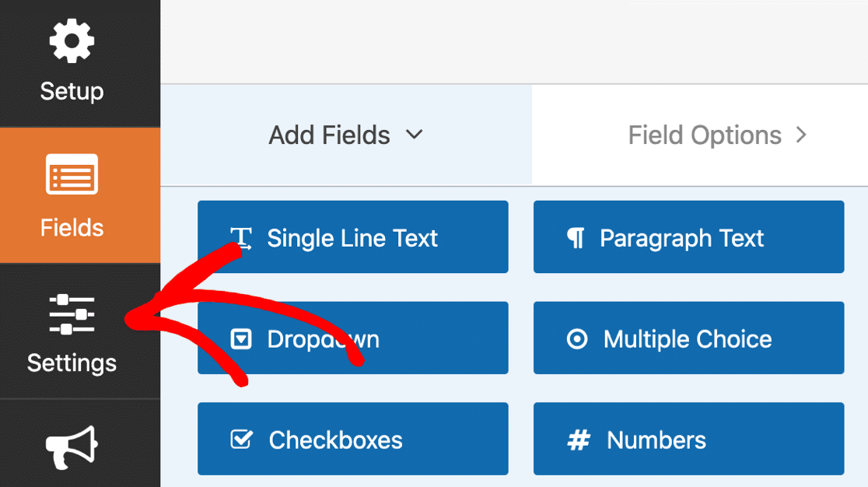868x487 pixels.
Task: Expand the Add Fields chevron
Action: (x=415, y=135)
